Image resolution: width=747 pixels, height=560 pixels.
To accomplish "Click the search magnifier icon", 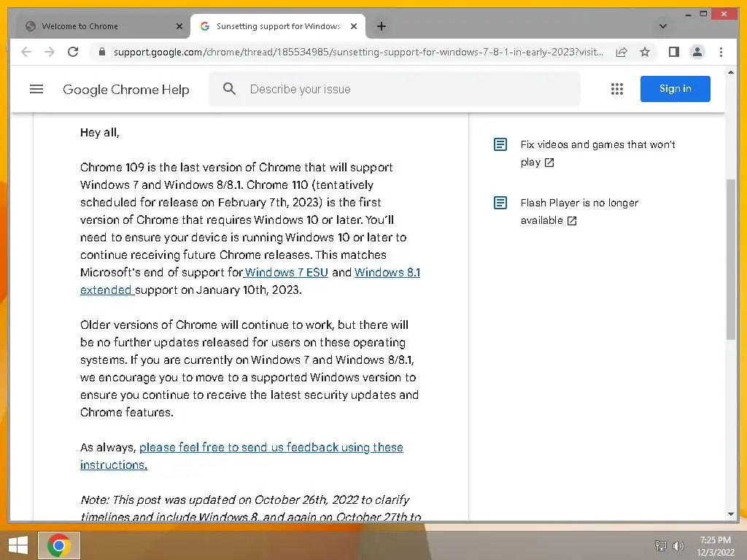I will [x=229, y=88].
